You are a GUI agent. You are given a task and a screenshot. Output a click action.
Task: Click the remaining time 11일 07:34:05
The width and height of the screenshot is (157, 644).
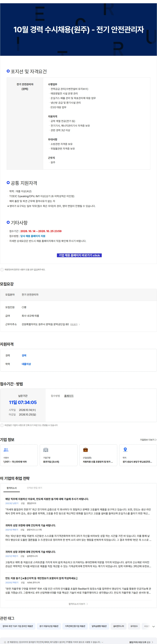tap(23, 402)
